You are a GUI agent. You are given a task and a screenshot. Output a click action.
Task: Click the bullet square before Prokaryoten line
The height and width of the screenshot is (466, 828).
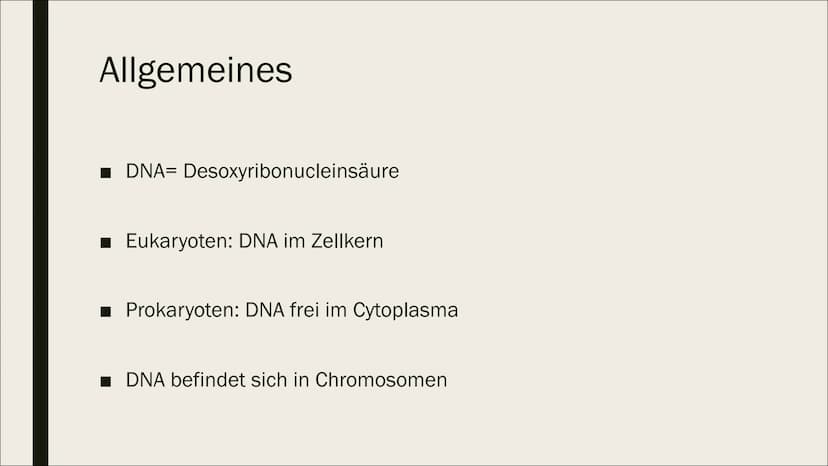pyautogui.click(x=106, y=312)
